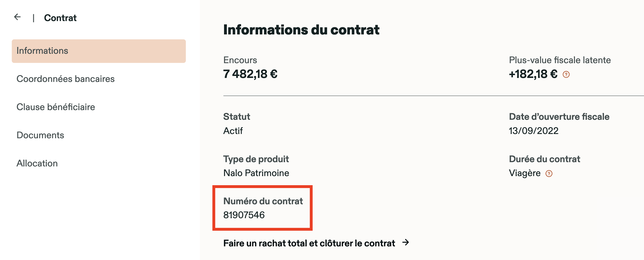Open the Documents section
Viewport: 644px width, 260px height.
coord(40,135)
